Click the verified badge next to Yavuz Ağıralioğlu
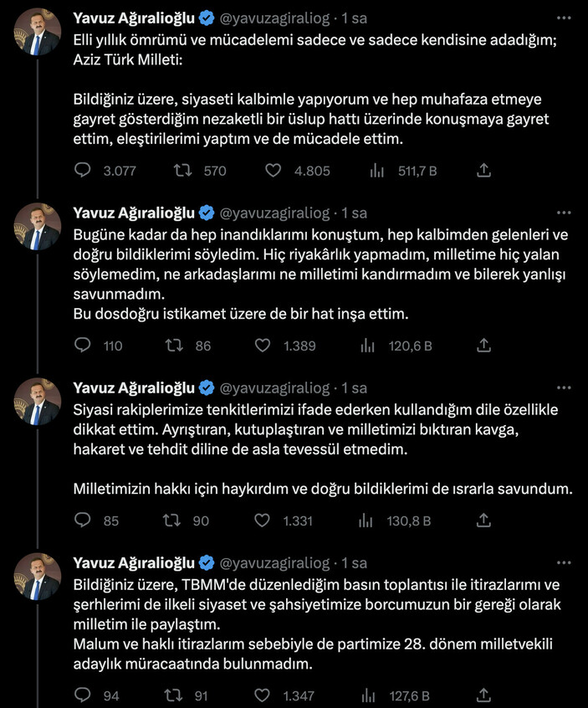 206,17
